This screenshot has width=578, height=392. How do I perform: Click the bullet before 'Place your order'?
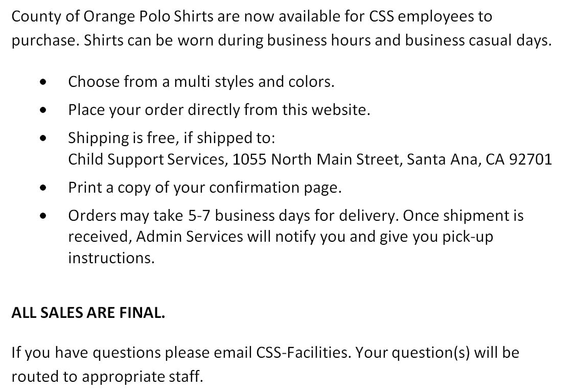(43, 110)
